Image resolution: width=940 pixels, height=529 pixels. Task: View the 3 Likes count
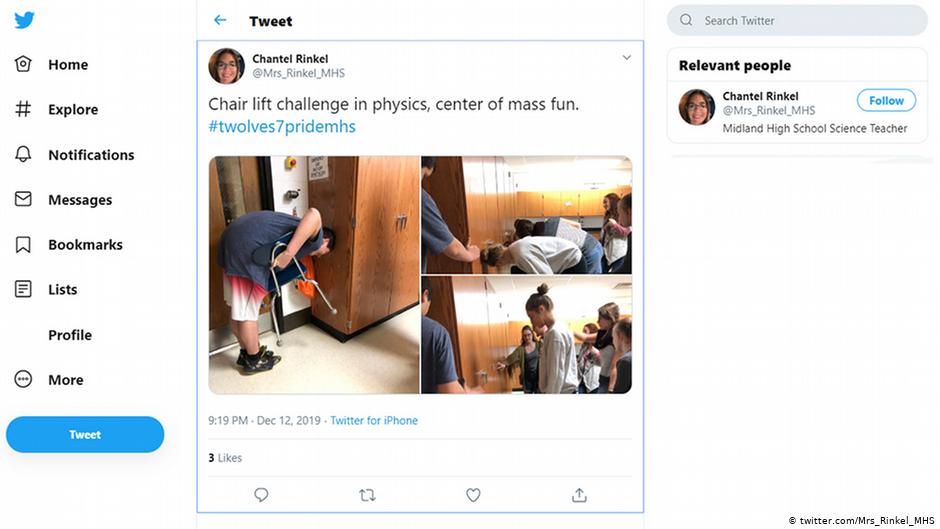(226, 458)
